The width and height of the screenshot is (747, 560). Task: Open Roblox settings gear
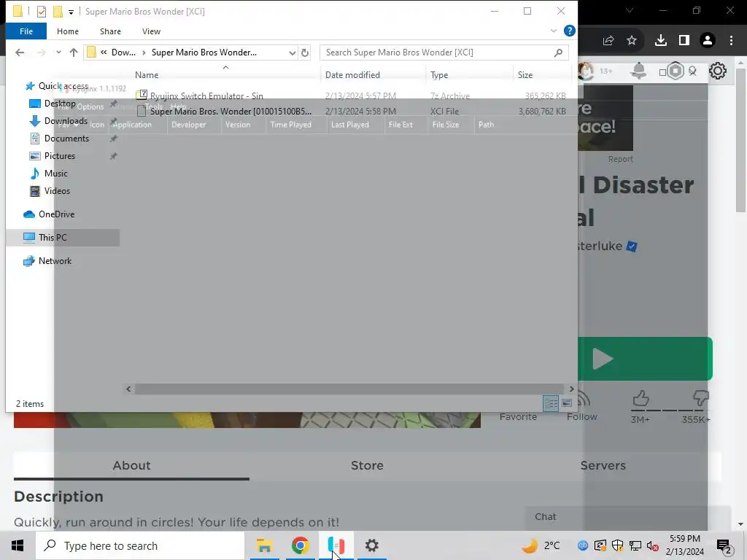tap(718, 71)
